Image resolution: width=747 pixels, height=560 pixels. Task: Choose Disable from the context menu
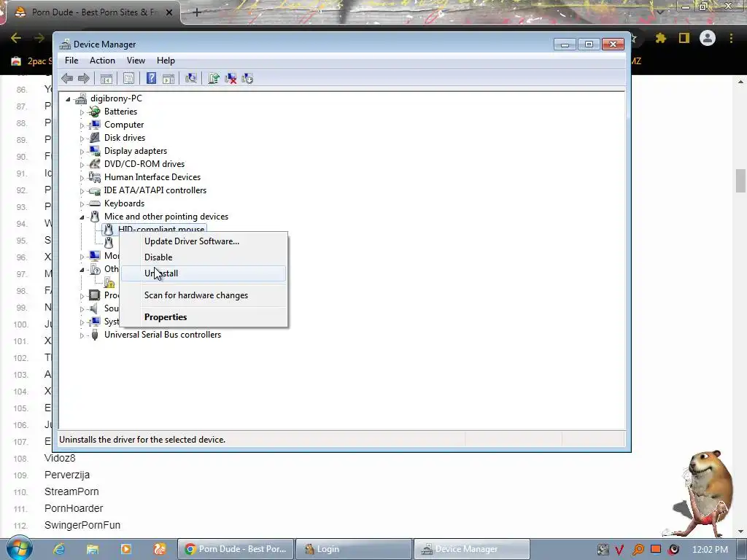pyautogui.click(x=204, y=257)
